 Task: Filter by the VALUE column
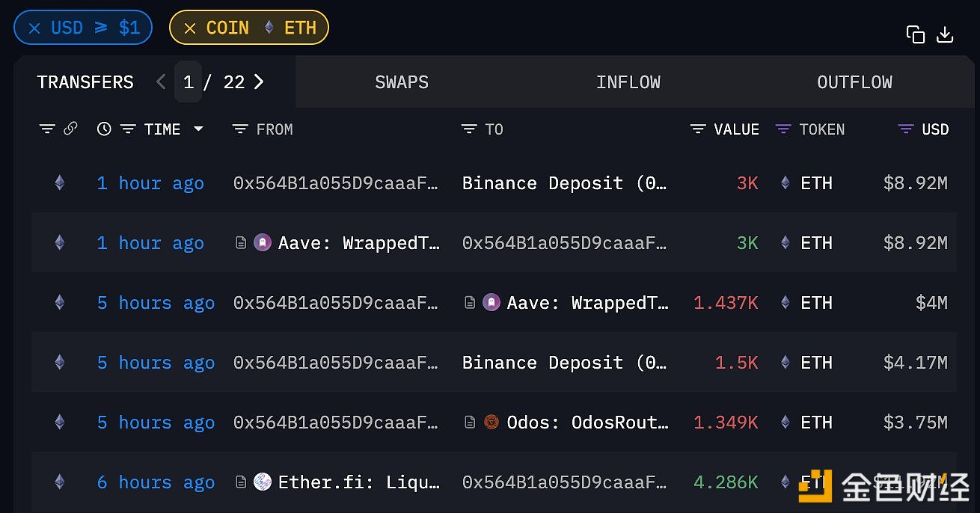(x=698, y=129)
